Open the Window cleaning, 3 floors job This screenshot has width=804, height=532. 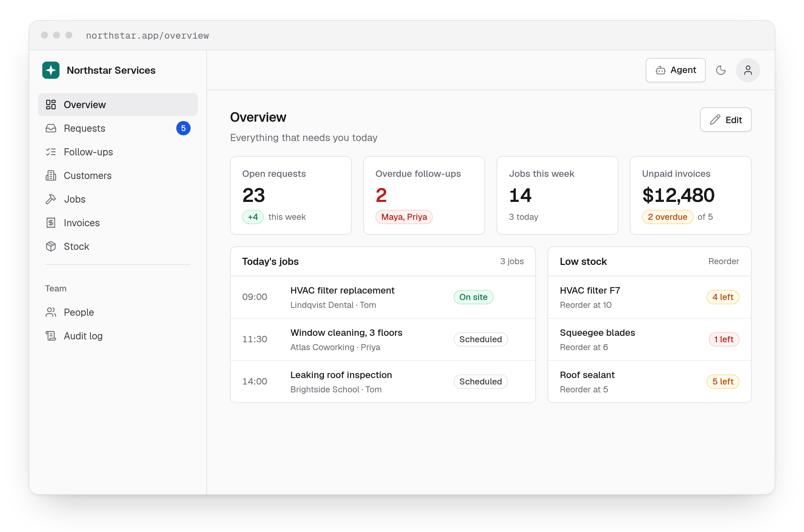tap(383, 339)
